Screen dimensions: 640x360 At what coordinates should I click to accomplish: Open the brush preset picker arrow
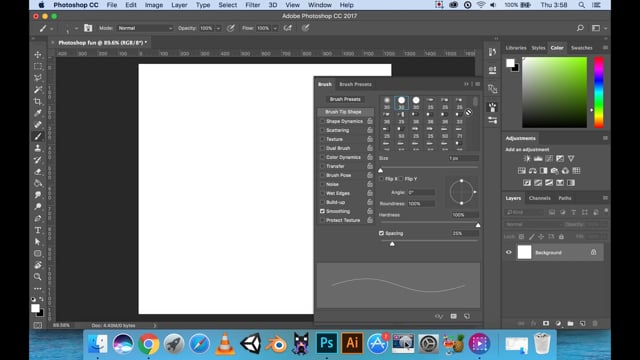[76, 28]
